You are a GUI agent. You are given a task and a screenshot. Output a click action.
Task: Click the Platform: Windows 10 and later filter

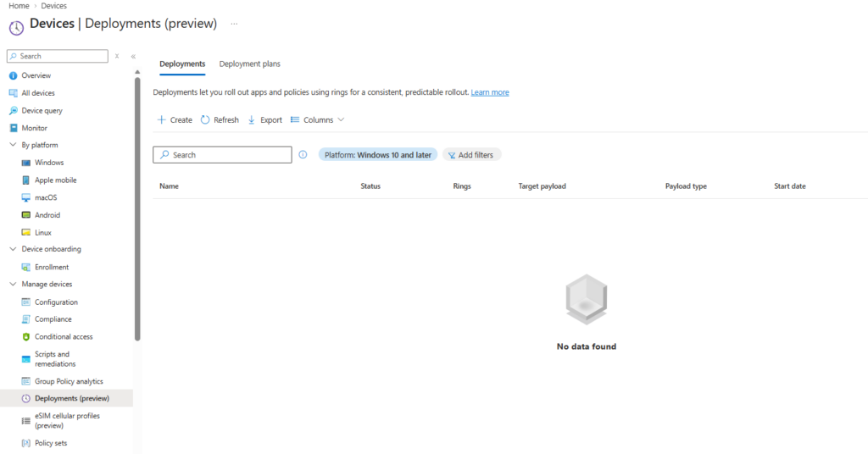[x=378, y=155]
